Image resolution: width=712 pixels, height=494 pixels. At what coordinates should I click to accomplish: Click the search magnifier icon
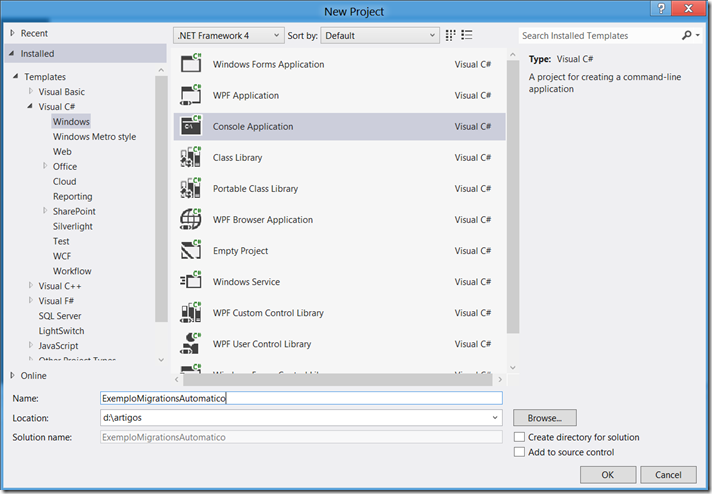tap(687, 35)
